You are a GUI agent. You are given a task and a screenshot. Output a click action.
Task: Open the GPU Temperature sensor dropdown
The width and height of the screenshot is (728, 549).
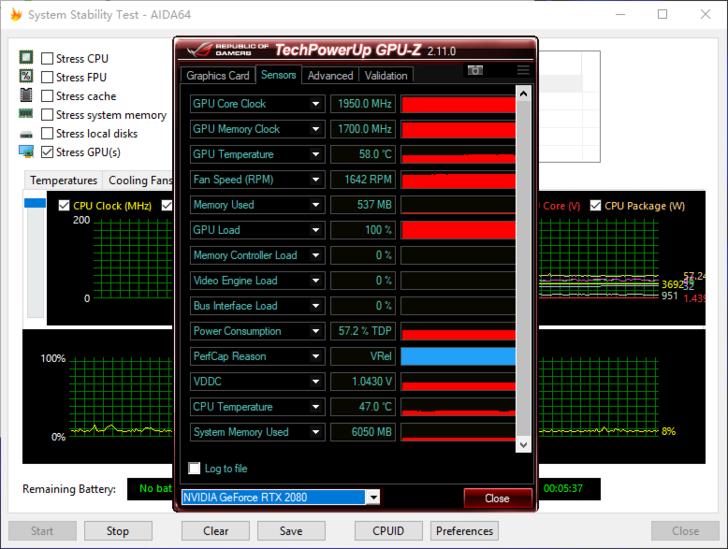316,154
